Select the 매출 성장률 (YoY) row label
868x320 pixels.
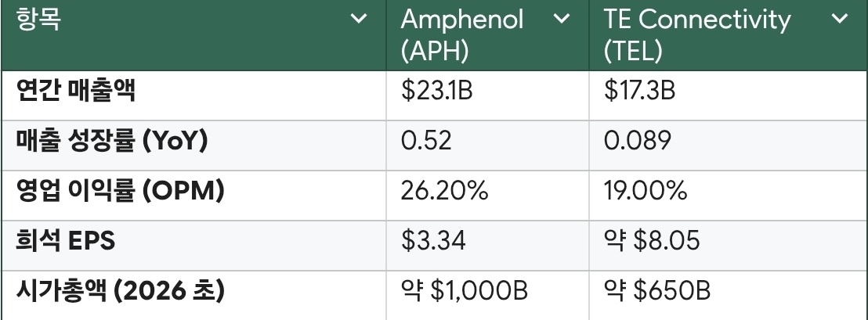tap(111, 140)
